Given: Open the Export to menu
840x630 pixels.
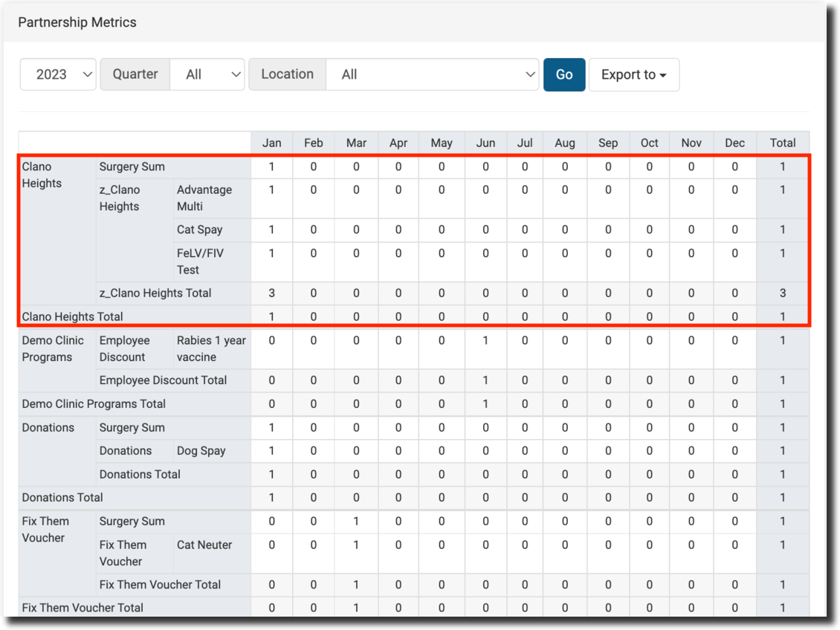Looking at the screenshot, I should (x=633, y=74).
